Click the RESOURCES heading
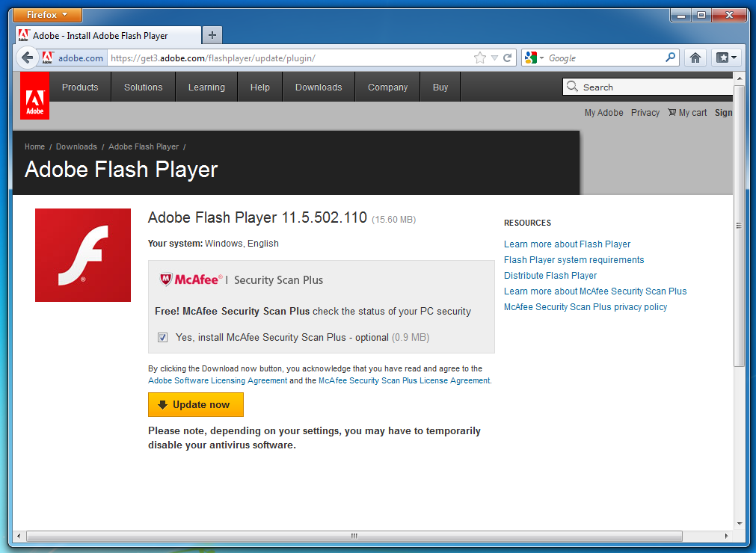The width and height of the screenshot is (756, 553). pos(527,223)
